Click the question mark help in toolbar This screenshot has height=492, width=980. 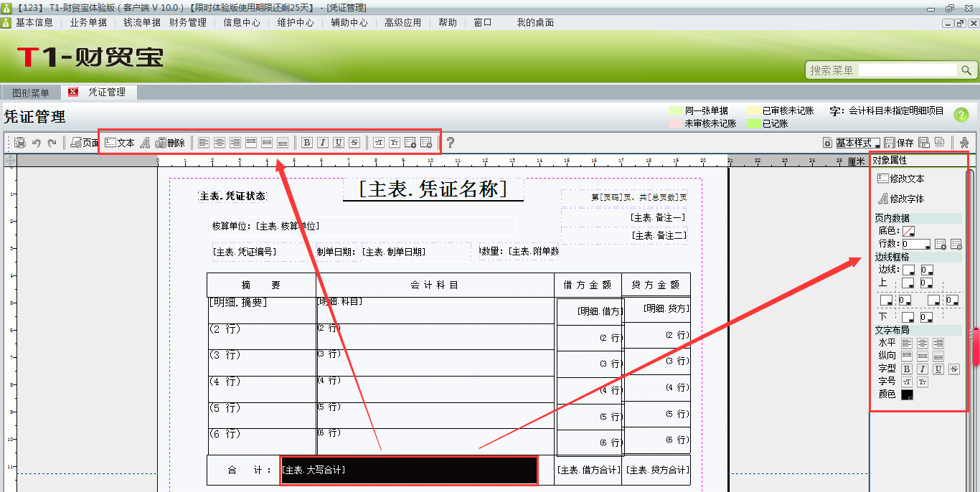click(450, 143)
